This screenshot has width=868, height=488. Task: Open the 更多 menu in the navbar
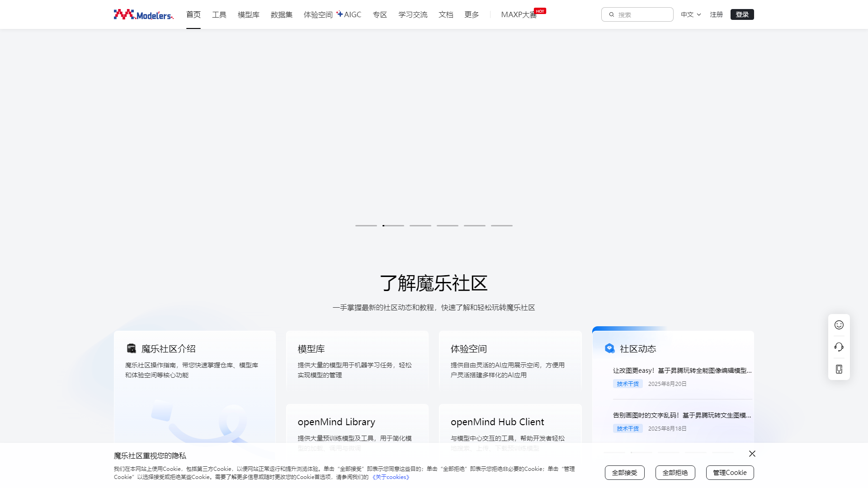[x=472, y=14]
